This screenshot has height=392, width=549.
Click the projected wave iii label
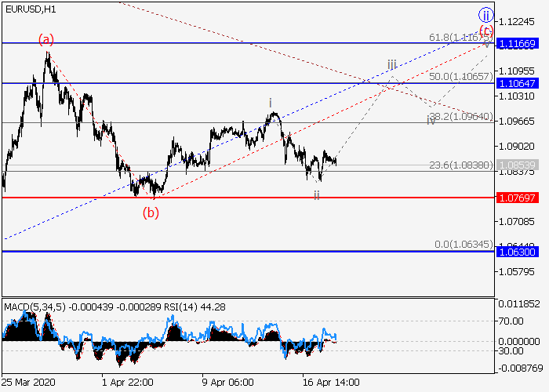(x=391, y=64)
